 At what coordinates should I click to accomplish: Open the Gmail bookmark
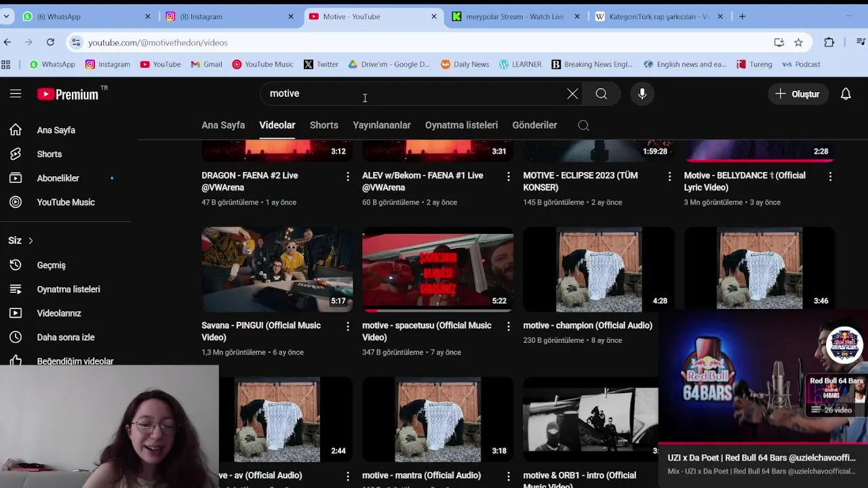(206, 64)
